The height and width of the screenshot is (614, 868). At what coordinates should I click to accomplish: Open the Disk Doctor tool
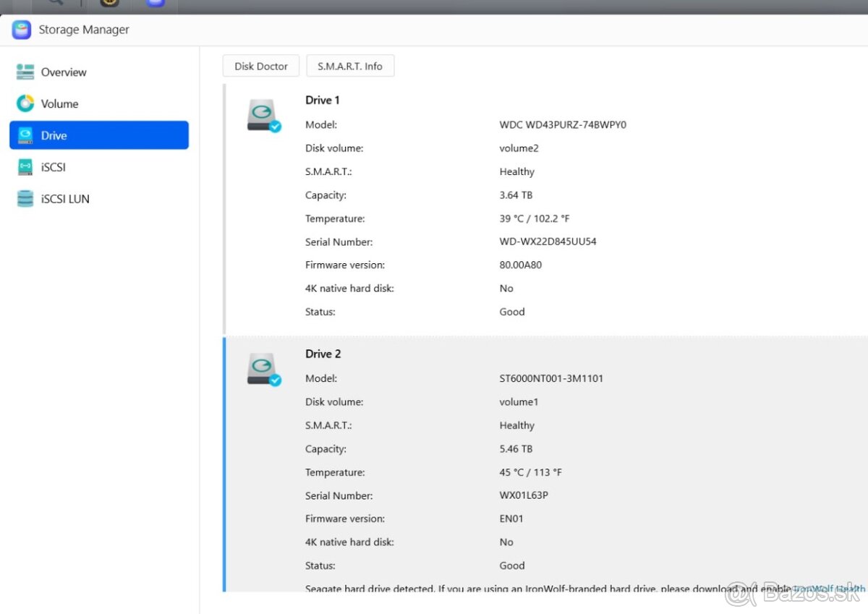point(261,66)
